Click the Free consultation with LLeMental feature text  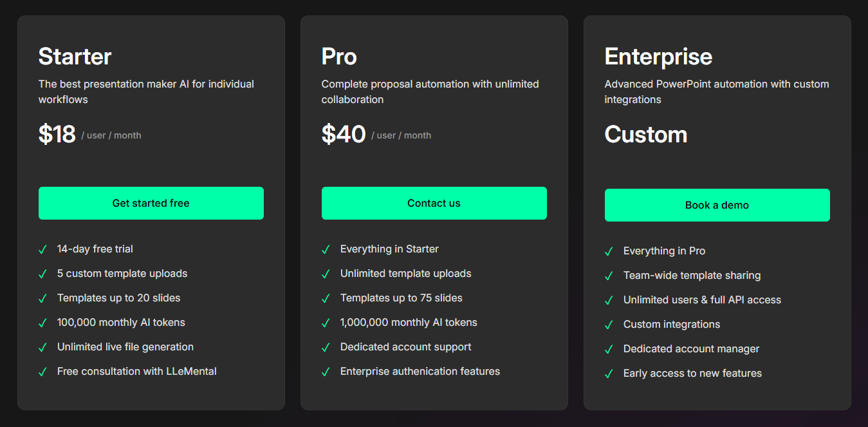(x=137, y=371)
